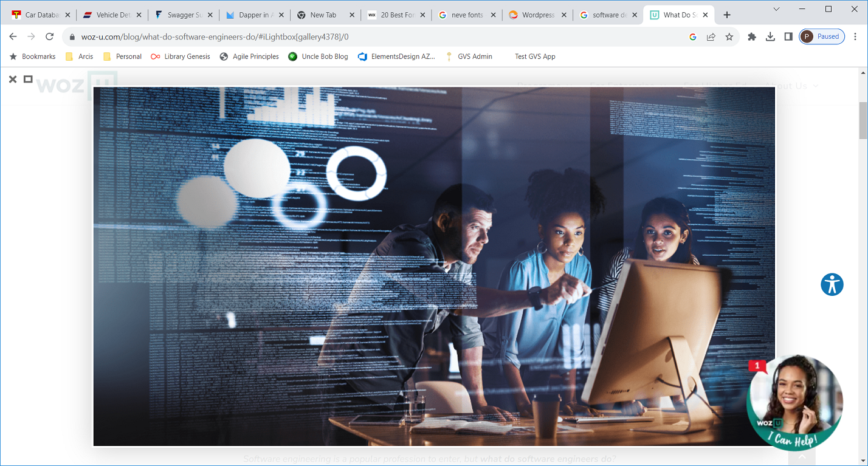Click the lightbox software engineers image
The height and width of the screenshot is (466, 868).
click(x=434, y=267)
